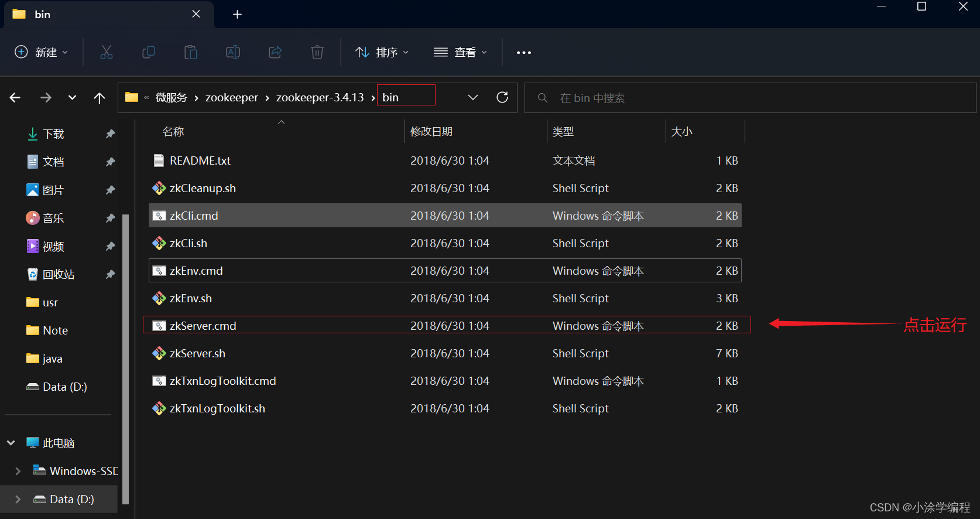This screenshot has width=980, height=519.
Task: Click the zkTxnLogToolkit.sh file icon
Action: (159, 408)
